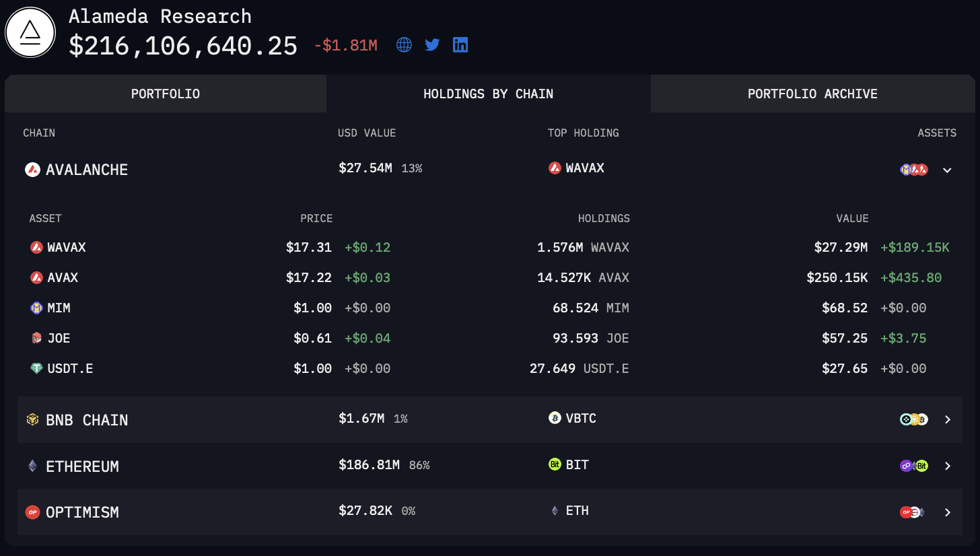Click the HOLDINGS column header

coord(604,218)
